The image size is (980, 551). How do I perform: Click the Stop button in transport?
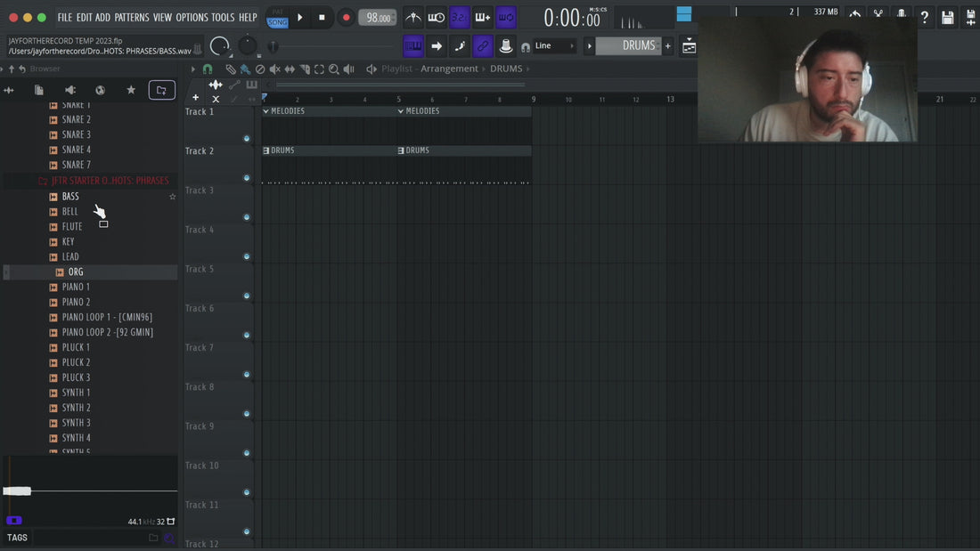[x=322, y=18]
